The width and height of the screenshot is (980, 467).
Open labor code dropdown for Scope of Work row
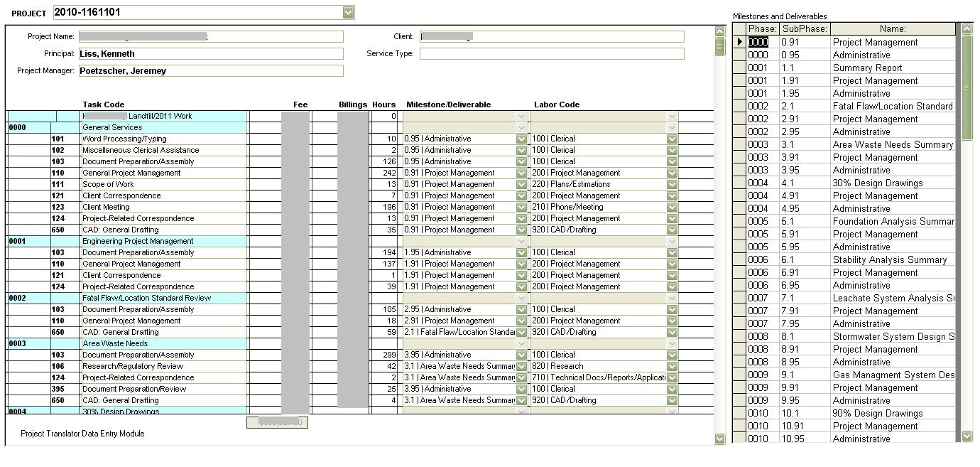click(672, 184)
